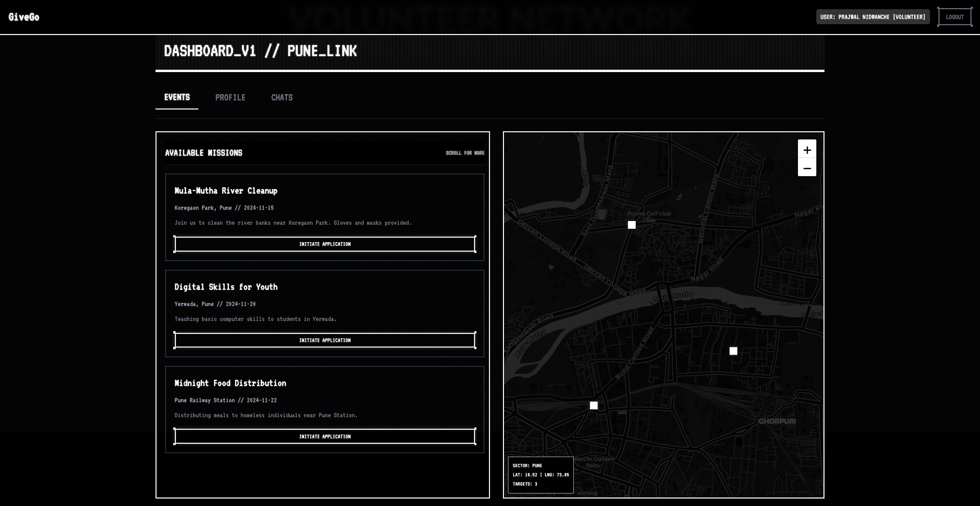980x506 pixels.
Task: Select the Events tab
Action: click(177, 97)
